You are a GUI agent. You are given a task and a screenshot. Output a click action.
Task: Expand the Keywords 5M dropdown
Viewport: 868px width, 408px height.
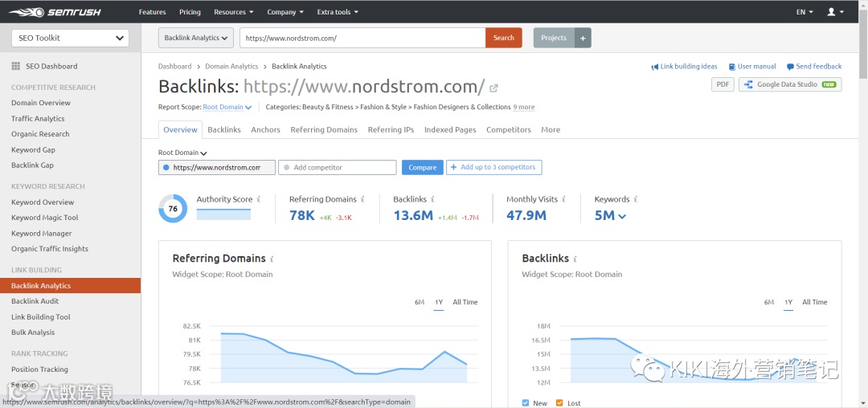point(610,215)
